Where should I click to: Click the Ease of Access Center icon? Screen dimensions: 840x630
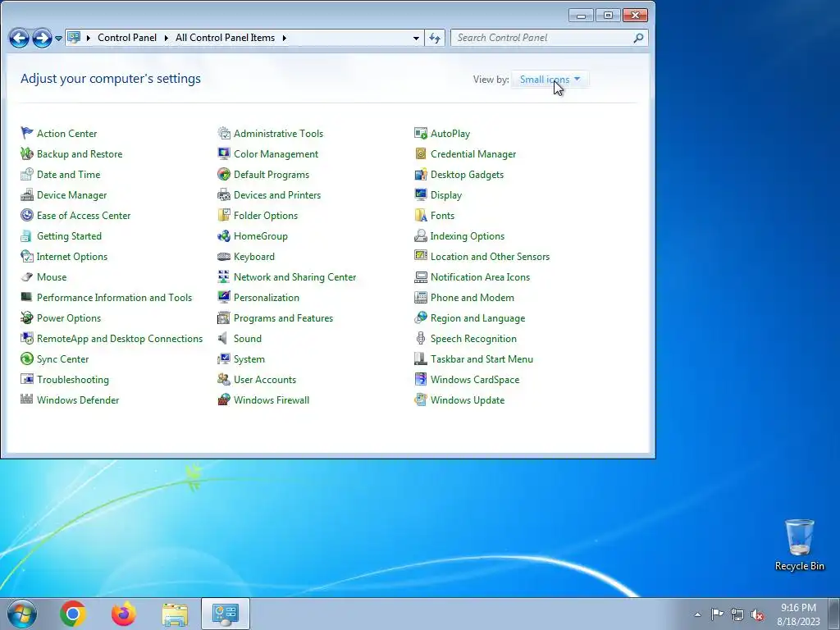(27, 216)
